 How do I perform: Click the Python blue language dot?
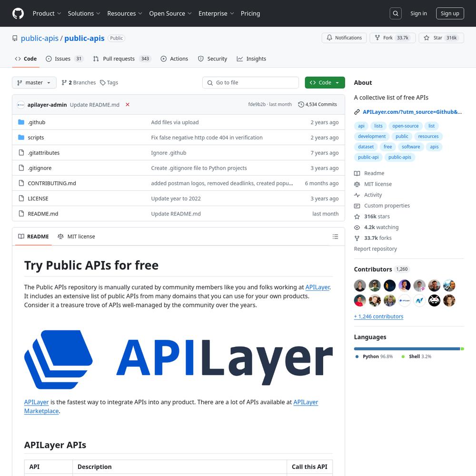click(357, 357)
